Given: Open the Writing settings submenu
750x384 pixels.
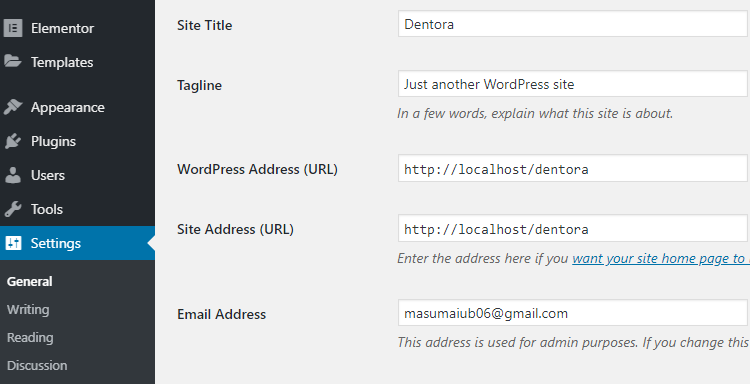Looking at the screenshot, I should pos(28,309).
